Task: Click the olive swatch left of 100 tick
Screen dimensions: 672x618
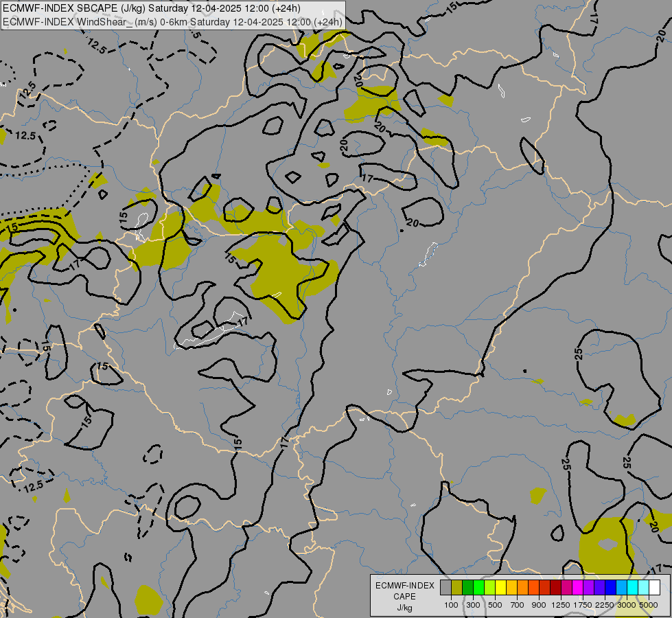Action: click(x=456, y=587)
